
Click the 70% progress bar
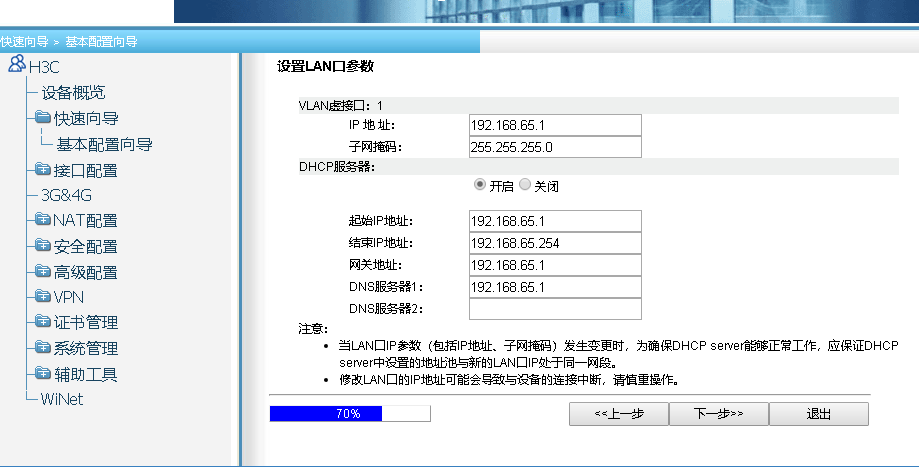click(x=350, y=413)
